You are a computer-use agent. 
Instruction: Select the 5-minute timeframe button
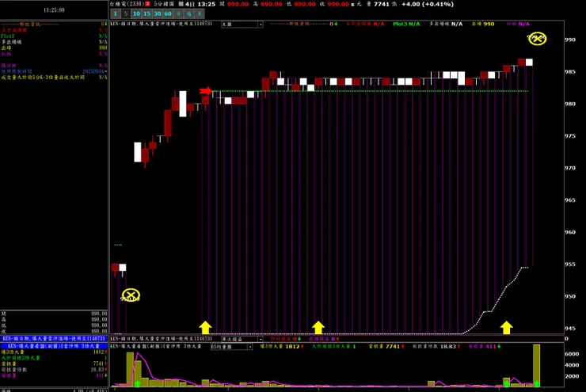tap(126, 13)
